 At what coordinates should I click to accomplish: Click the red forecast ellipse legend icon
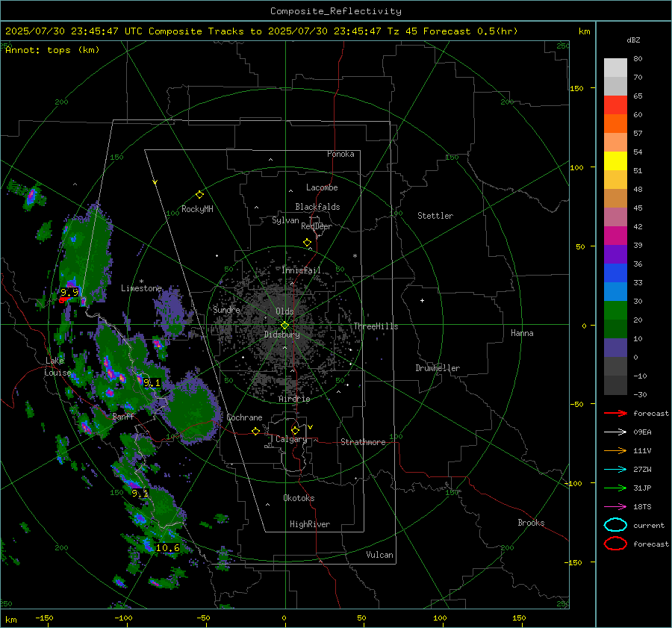point(615,544)
